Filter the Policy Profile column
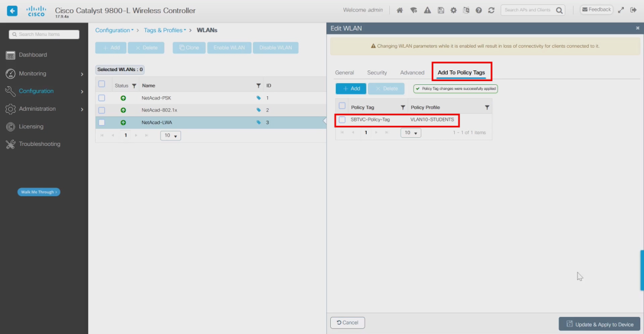This screenshot has height=334, width=644. pos(487,108)
